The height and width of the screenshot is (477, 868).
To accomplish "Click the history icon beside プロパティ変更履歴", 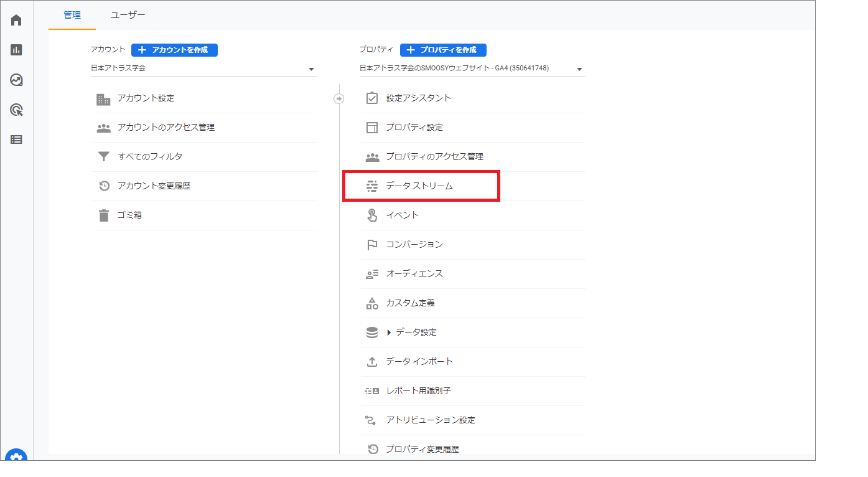I will pos(373,449).
